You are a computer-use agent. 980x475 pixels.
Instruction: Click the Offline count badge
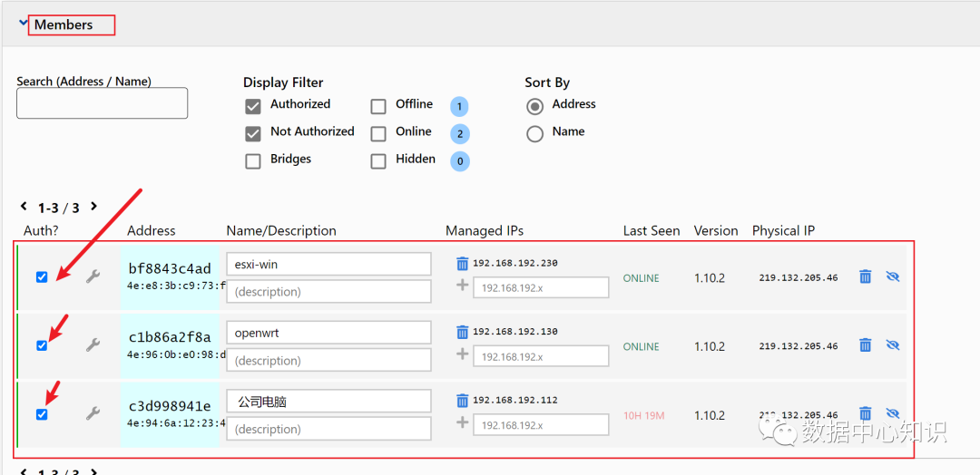(x=460, y=107)
